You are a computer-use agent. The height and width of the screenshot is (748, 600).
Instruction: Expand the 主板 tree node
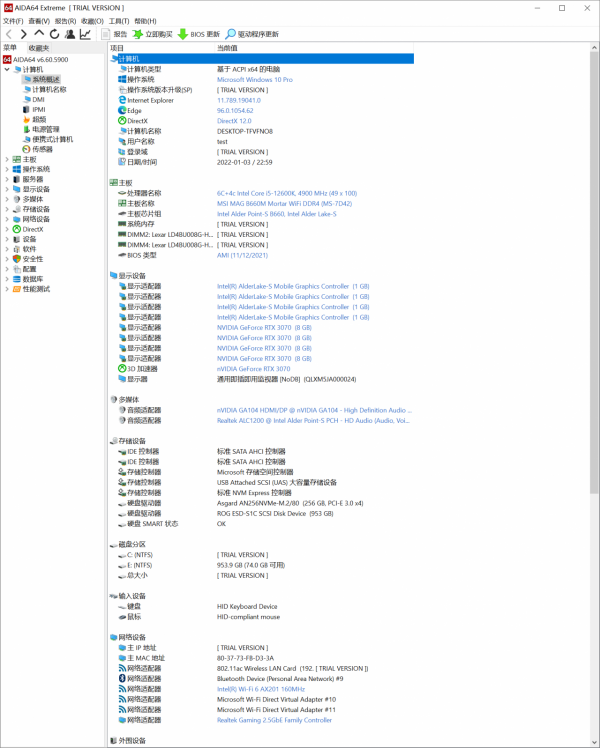click(7, 159)
